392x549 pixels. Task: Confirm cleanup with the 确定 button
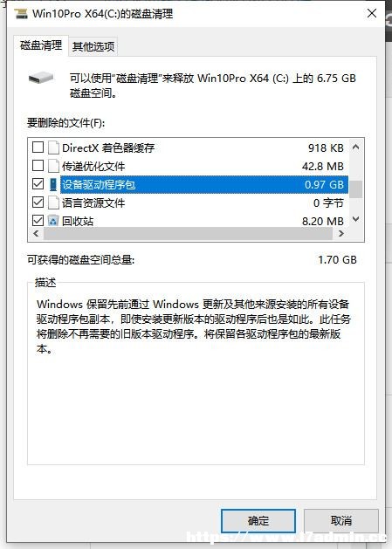coord(258,521)
